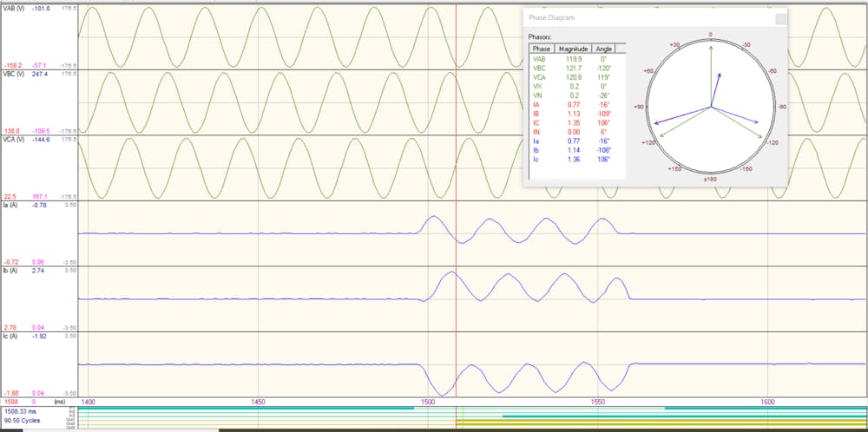Screen dimensions: 868x432
Task: Click the Ic (A) channel label
Action: 10,336
